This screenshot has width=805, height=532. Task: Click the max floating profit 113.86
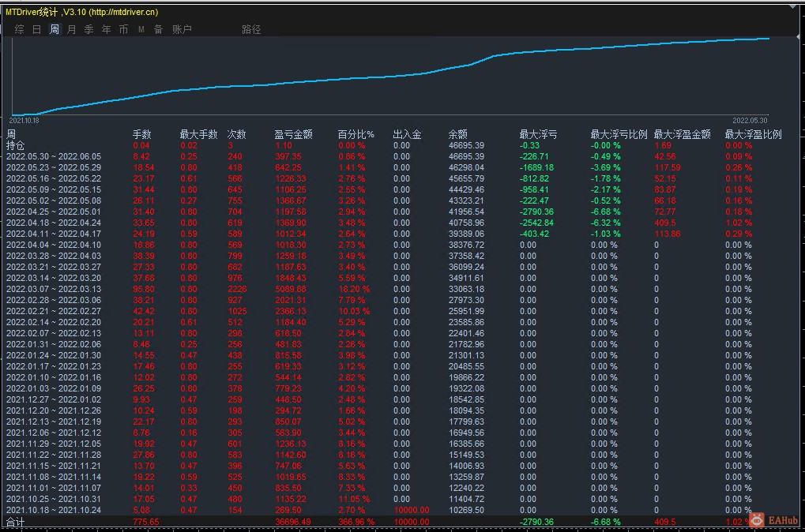click(668, 234)
